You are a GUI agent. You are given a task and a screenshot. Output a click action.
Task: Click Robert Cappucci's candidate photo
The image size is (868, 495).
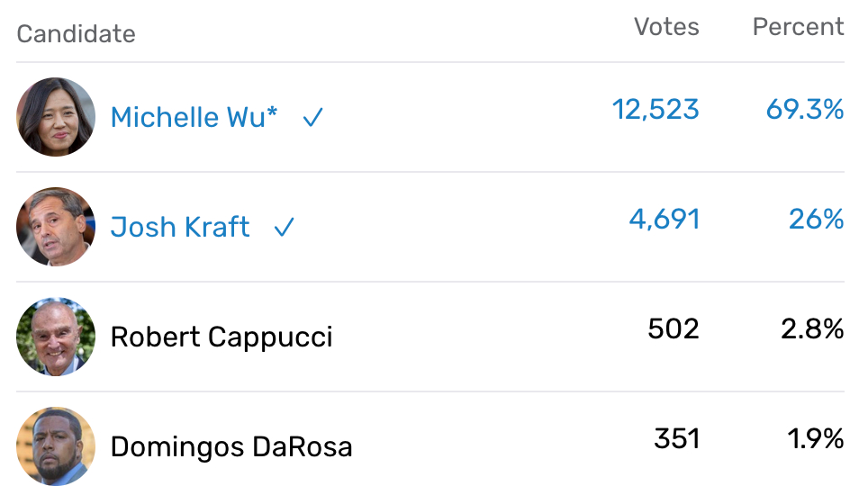pos(56,337)
